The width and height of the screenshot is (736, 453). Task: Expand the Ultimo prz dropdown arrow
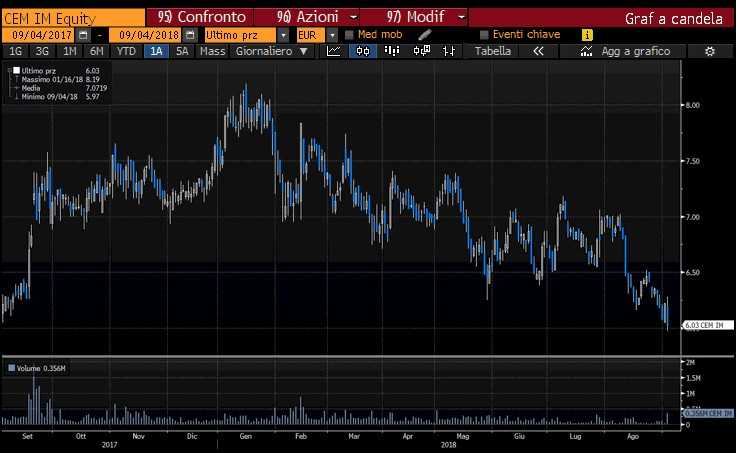(x=283, y=35)
